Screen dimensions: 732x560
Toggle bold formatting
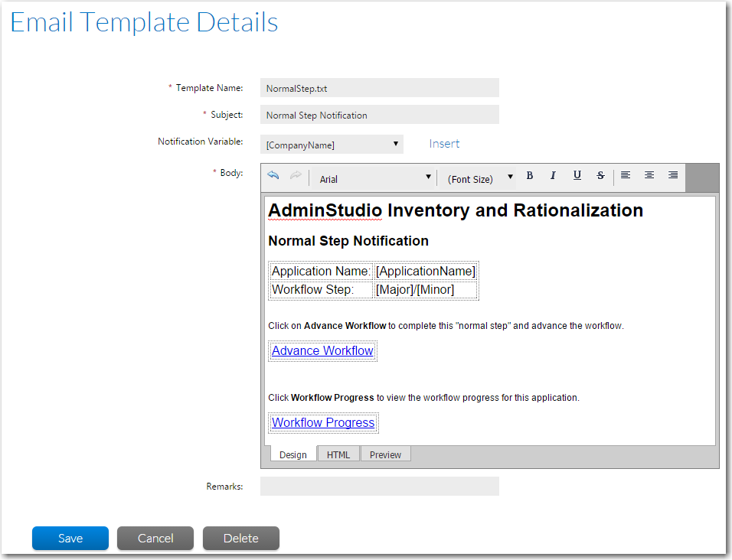click(529, 175)
